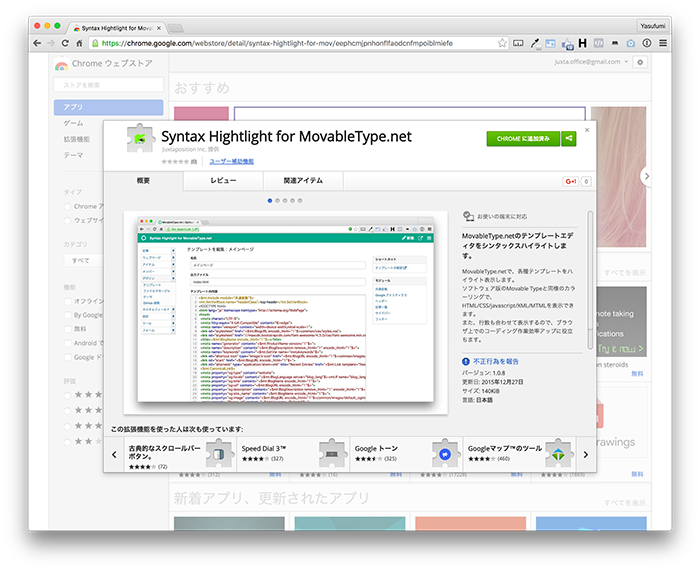Show next related extensions with right chevron
The height and width of the screenshot is (571, 700).
click(586, 454)
